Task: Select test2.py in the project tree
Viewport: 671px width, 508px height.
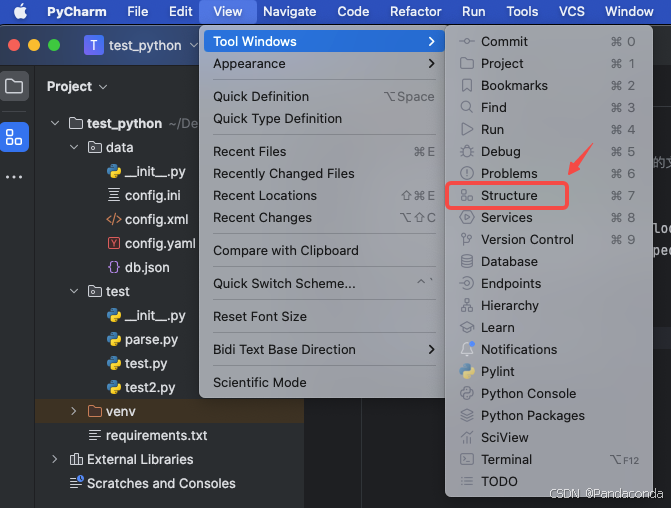Action: [150, 387]
